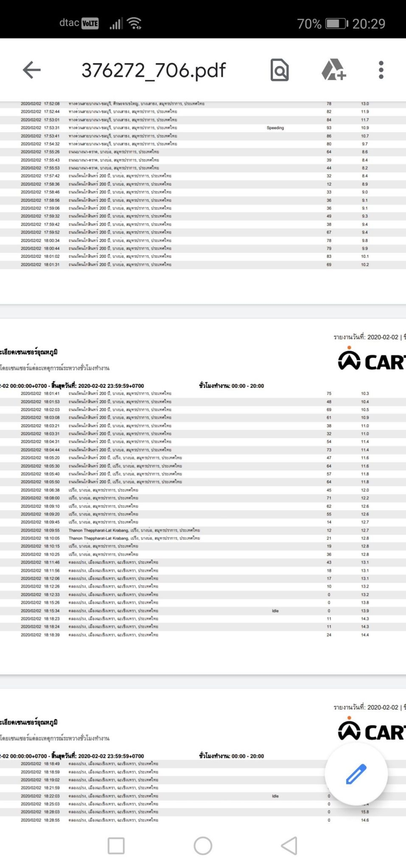Select the 17:55:26 timestamp

pyautogui.click(x=52, y=152)
